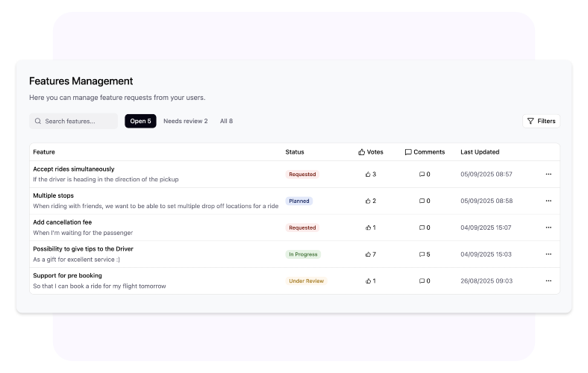Click description about booking a ride for flight
The image size is (588, 373).
click(99, 286)
